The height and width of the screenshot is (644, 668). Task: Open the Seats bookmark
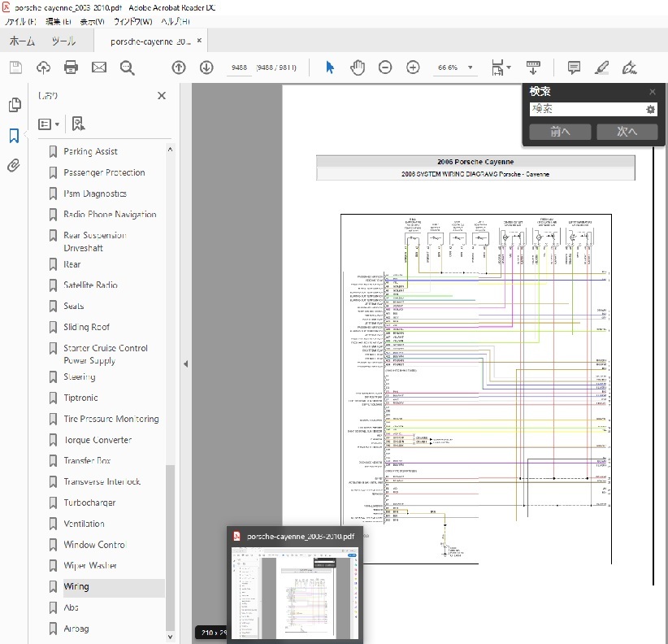coord(74,306)
